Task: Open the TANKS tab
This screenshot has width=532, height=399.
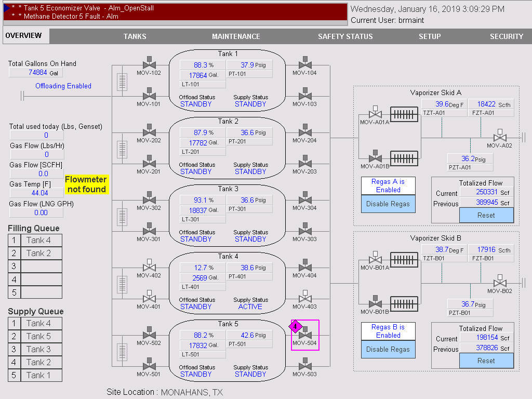Action: 135,36
